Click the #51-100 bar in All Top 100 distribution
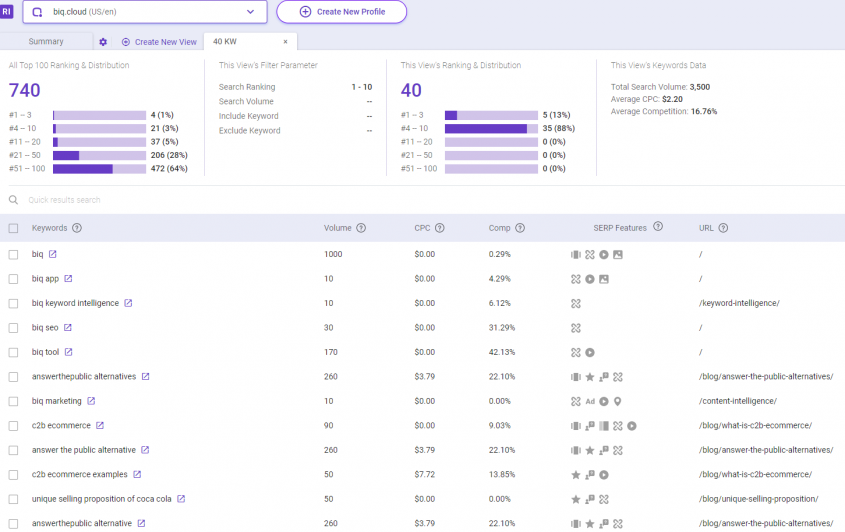The image size is (845, 532). tap(99, 169)
